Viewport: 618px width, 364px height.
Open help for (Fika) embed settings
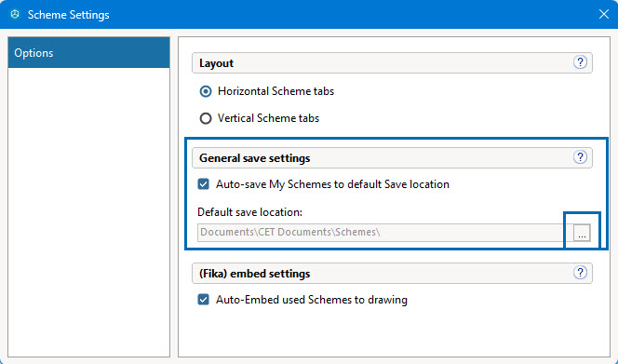[580, 273]
